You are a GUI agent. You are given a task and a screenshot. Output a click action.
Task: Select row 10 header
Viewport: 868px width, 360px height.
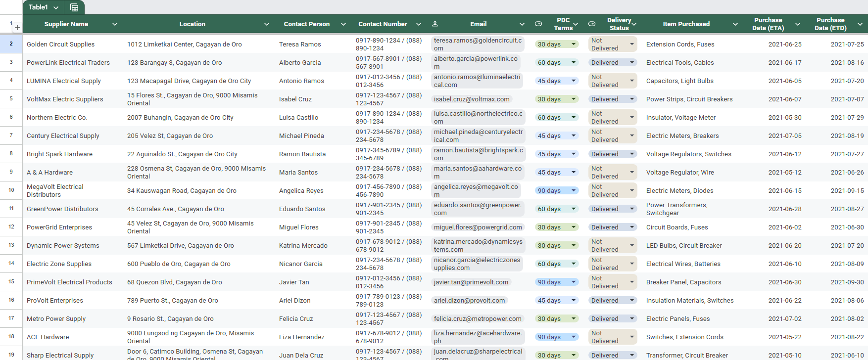[x=11, y=190]
